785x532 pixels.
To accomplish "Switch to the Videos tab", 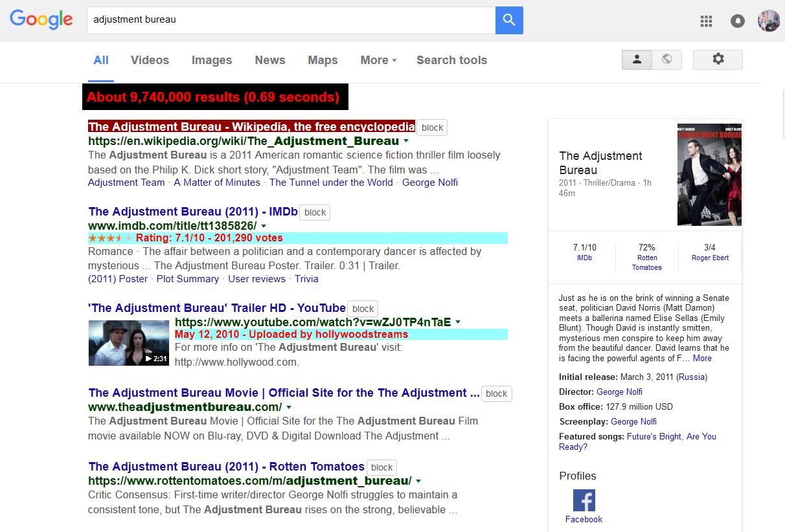I will pyautogui.click(x=150, y=60).
